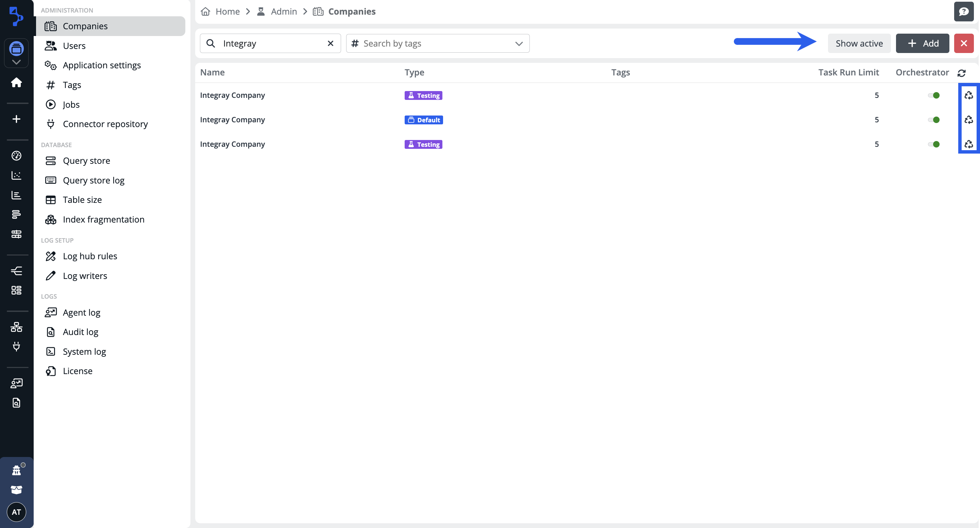Open Users in Administration menu
This screenshot has height=528, width=980.
74,46
